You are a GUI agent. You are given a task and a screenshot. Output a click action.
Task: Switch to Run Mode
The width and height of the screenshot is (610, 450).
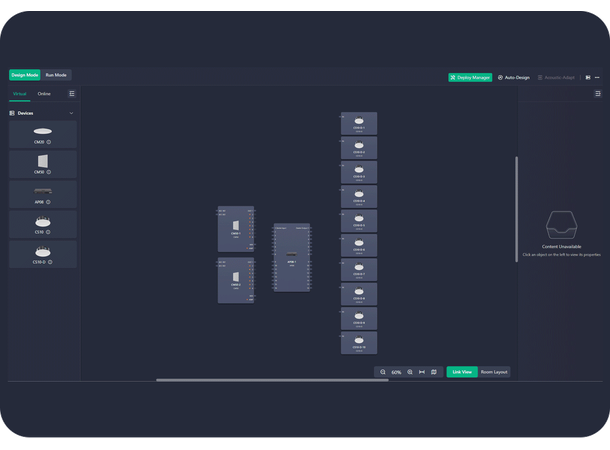pos(56,75)
